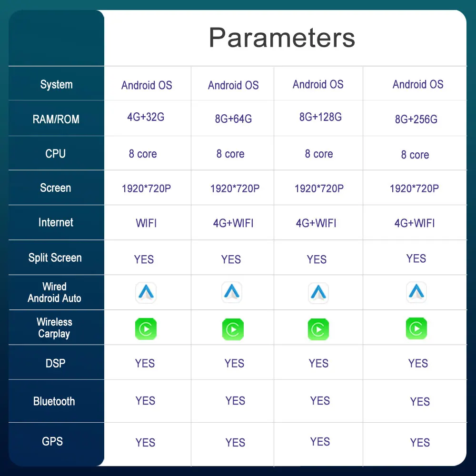Image resolution: width=476 pixels, height=476 pixels.
Task: Click the Android Auto icon for the 8G+64G model
Action: pyautogui.click(x=232, y=292)
